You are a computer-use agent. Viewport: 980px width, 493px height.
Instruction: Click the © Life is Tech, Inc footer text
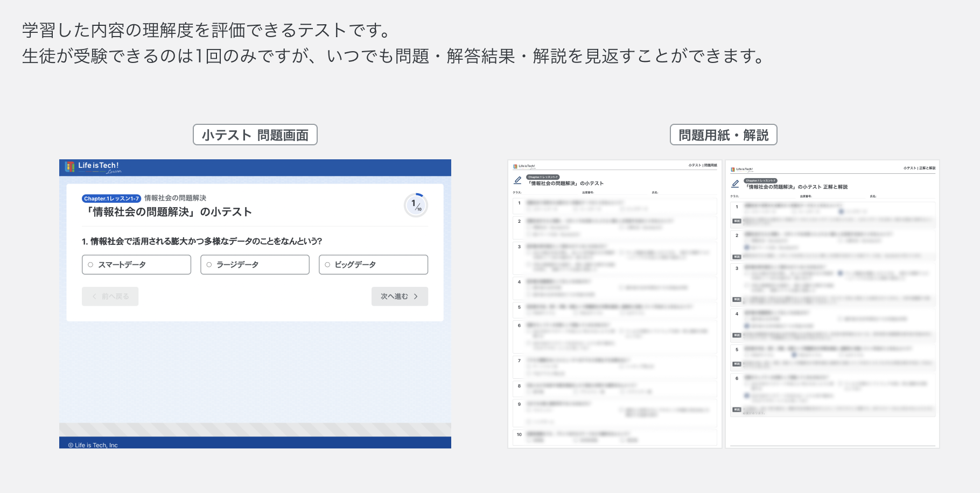[x=93, y=445]
